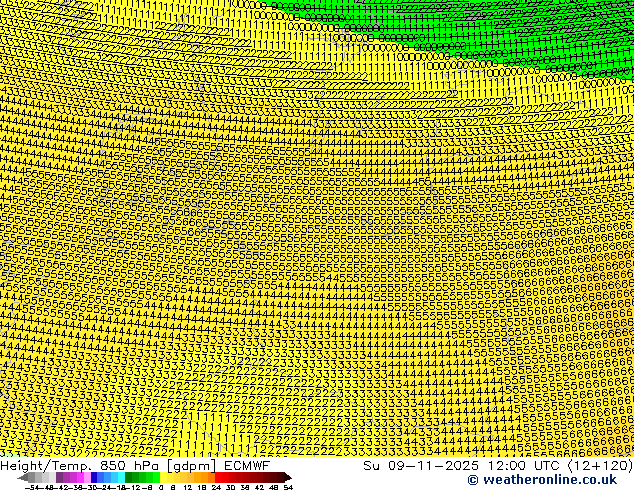
Task: Click the bright red legend swatch above 24
Action: click(218, 477)
